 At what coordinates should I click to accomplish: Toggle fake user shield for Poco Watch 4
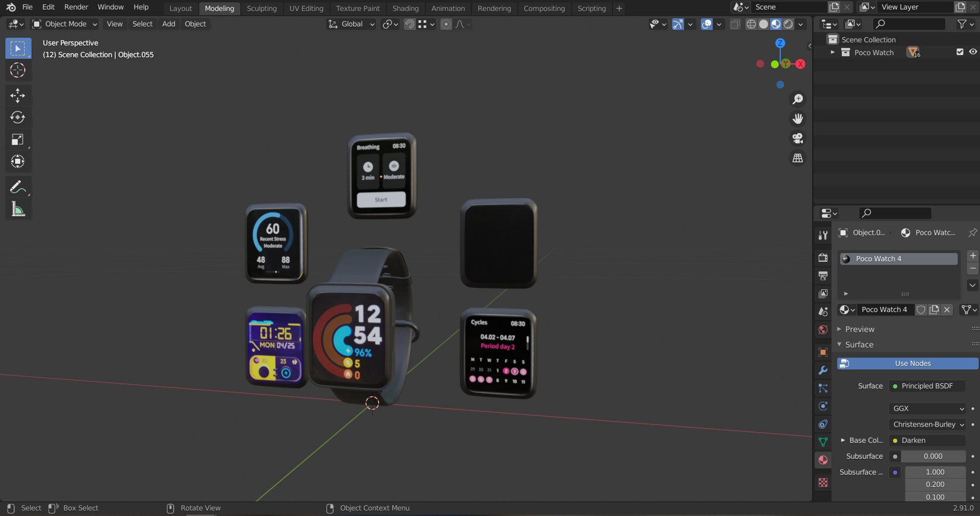click(x=921, y=310)
